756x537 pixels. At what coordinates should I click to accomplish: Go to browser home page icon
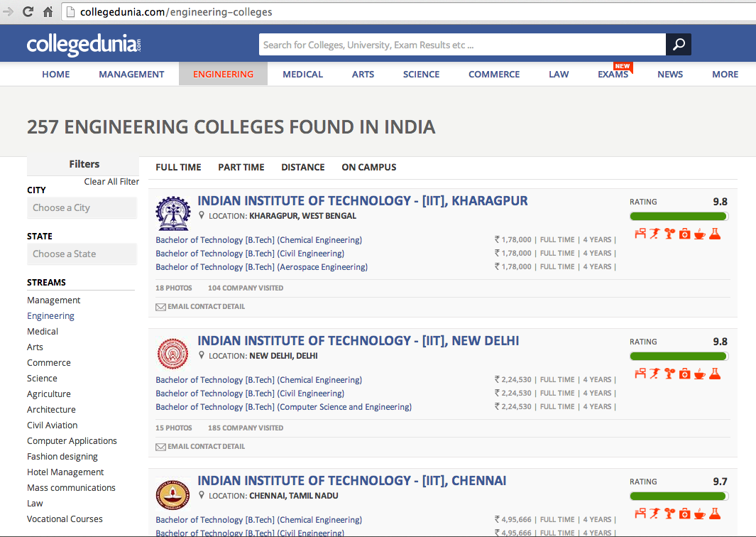click(x=48, y=11)
